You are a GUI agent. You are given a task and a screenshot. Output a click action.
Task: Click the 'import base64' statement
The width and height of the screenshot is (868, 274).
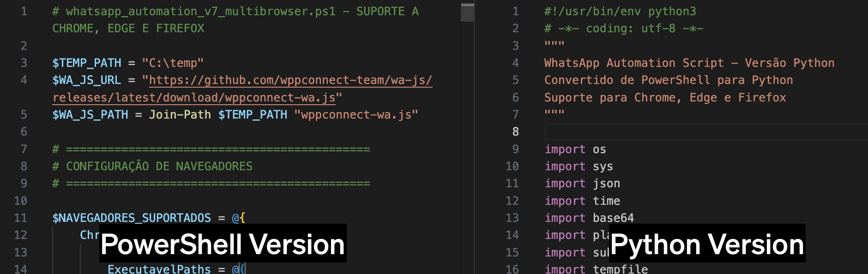click(589, 218)
